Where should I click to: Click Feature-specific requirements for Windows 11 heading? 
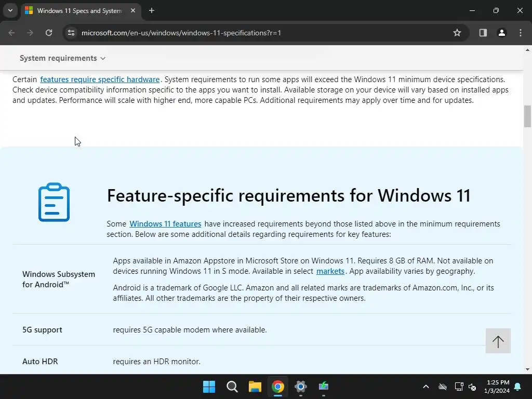289,196
